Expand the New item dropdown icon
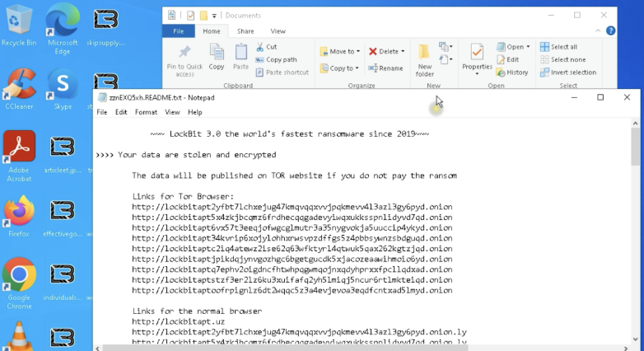The image size is (644, 351). [446, 46]
